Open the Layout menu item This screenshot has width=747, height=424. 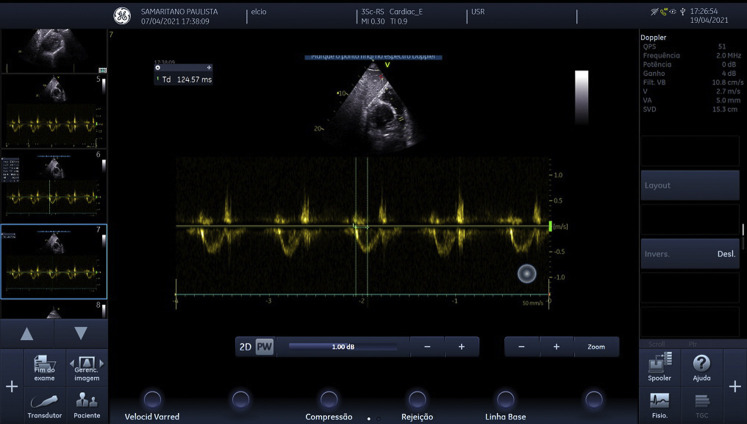pos(689,186)
